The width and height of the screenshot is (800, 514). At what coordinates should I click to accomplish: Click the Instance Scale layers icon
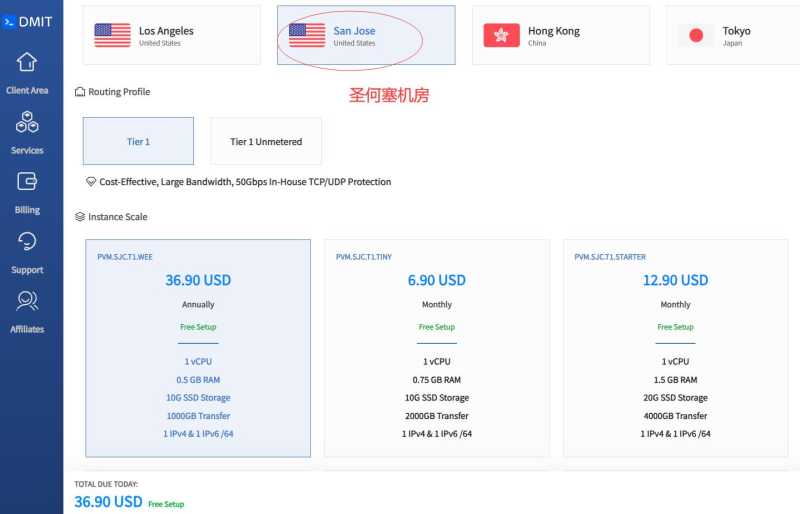click(80, 217)
